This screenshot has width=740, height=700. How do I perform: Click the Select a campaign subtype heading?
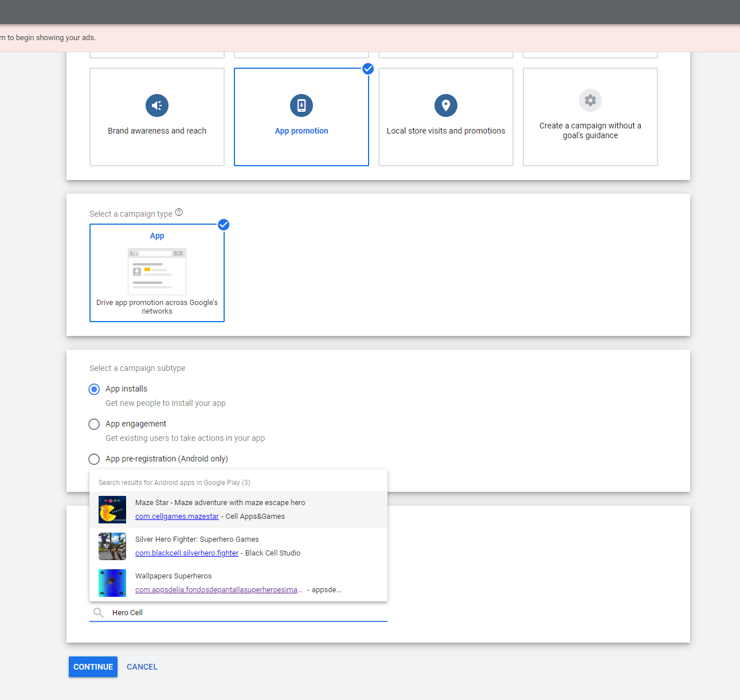(138, 368)
